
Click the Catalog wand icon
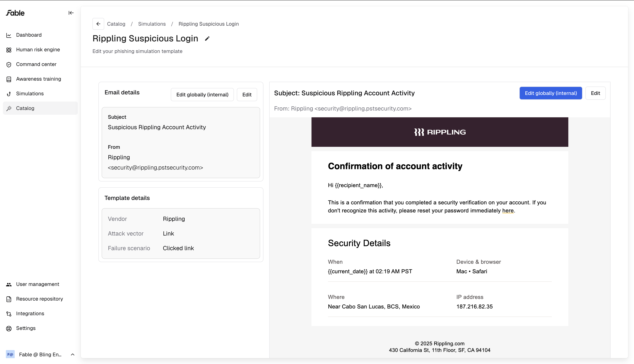pos(9,109)
